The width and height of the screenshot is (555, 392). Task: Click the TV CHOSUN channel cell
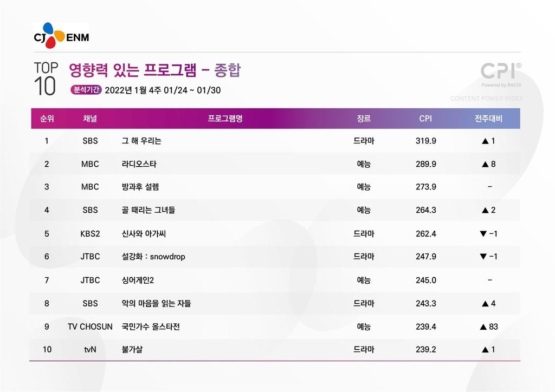tap(90, 327)
